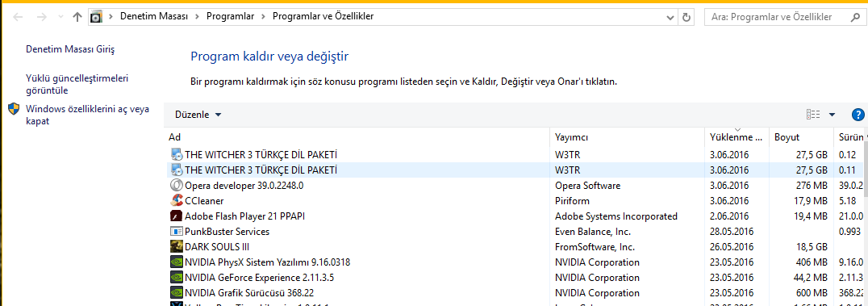Select the CCleaner entry name

click(x=204, y=201)
